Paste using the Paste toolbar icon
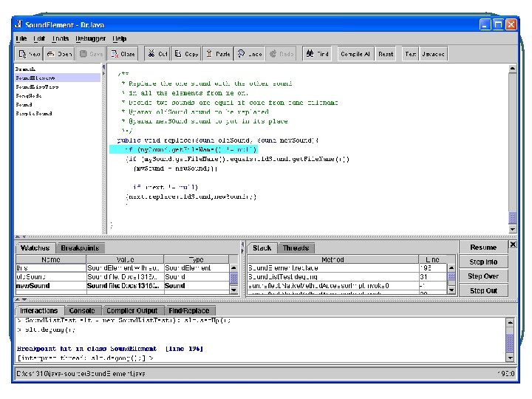This screenshot has height=399, width=532. tap(218, 54)
